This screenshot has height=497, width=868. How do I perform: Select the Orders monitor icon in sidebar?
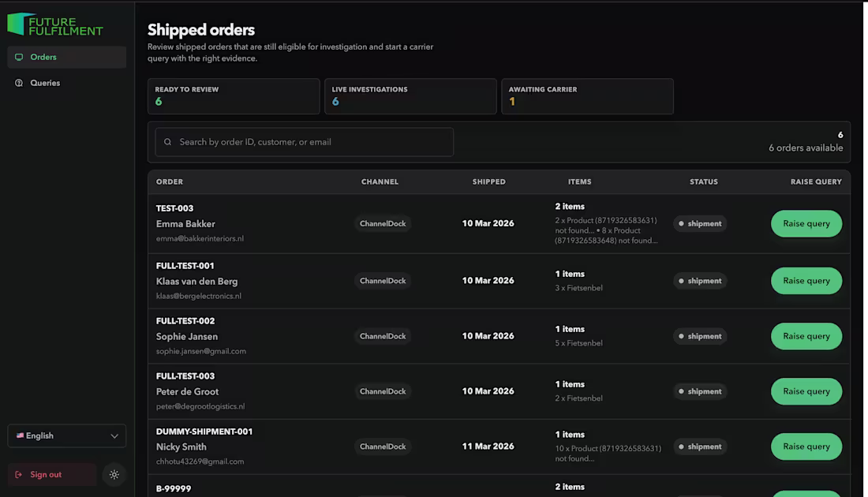17,57
